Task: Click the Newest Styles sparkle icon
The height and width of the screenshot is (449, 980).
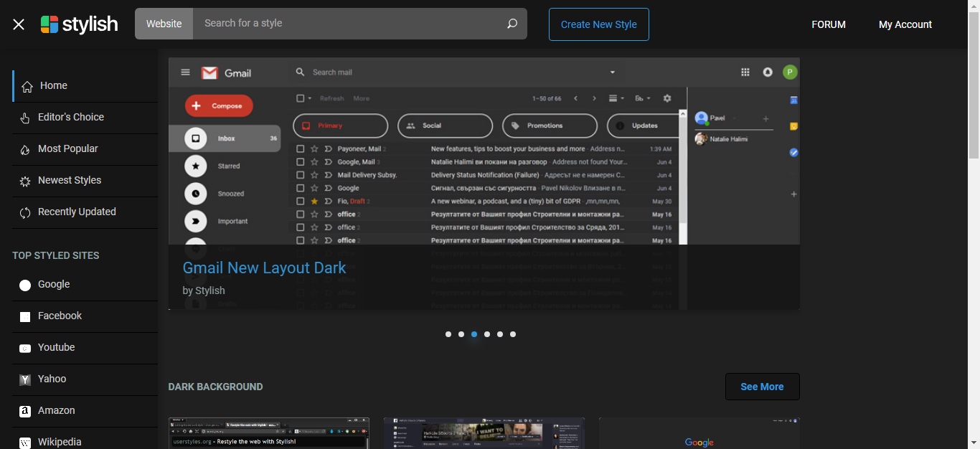Action: click(25, 181)
